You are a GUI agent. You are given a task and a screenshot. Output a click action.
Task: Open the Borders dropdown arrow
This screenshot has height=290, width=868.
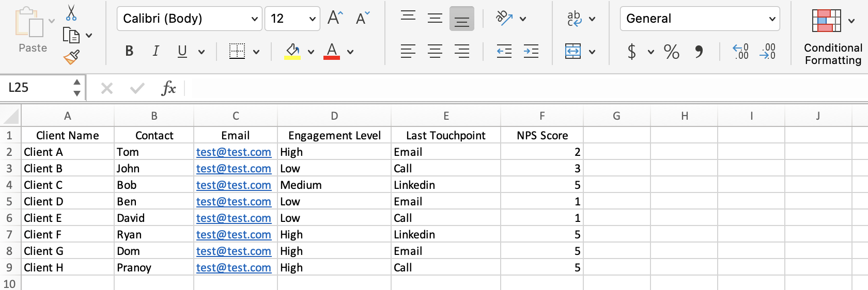pyautogui.click(x=256, y=52)
